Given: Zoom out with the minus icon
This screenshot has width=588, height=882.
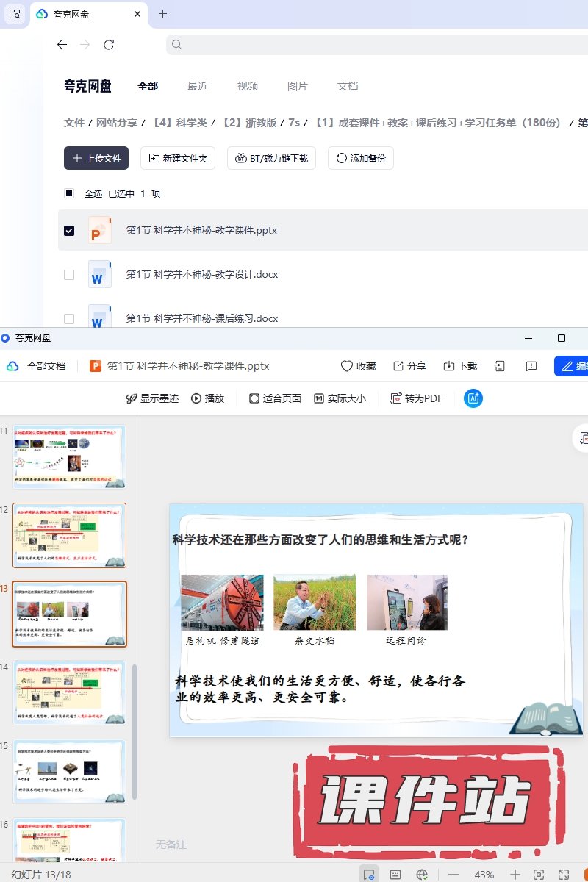Looking at the screenshot, I should pos(453,875).
